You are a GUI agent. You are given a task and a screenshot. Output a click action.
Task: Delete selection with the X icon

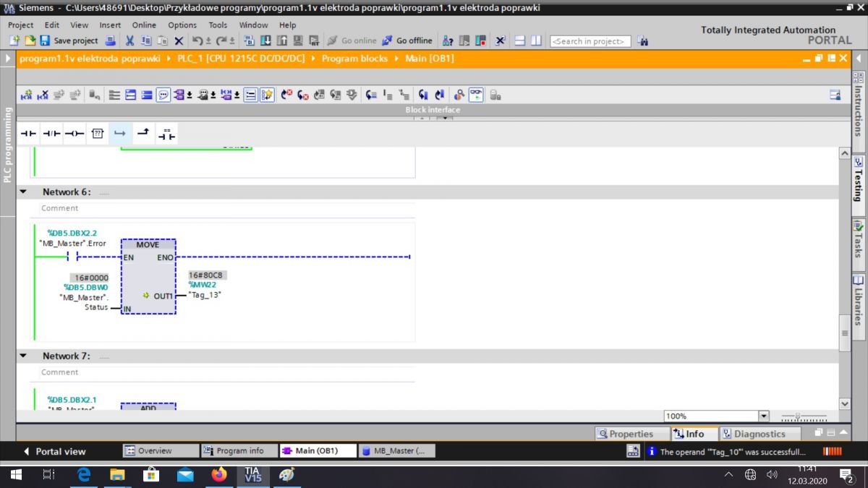(x=179, y=40)
